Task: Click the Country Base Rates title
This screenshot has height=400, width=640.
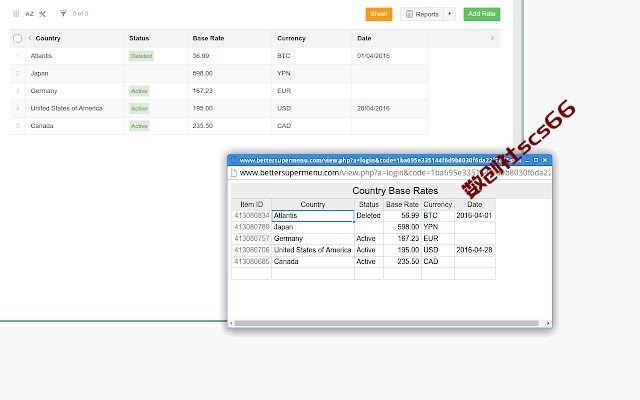Action: coord(395,191)
